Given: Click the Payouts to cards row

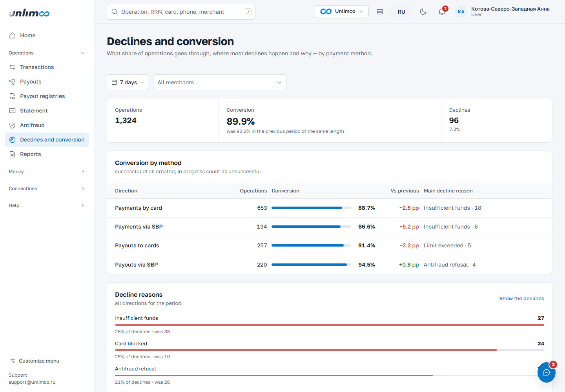Looking at the screenshot, I should [x=330, y=246].
